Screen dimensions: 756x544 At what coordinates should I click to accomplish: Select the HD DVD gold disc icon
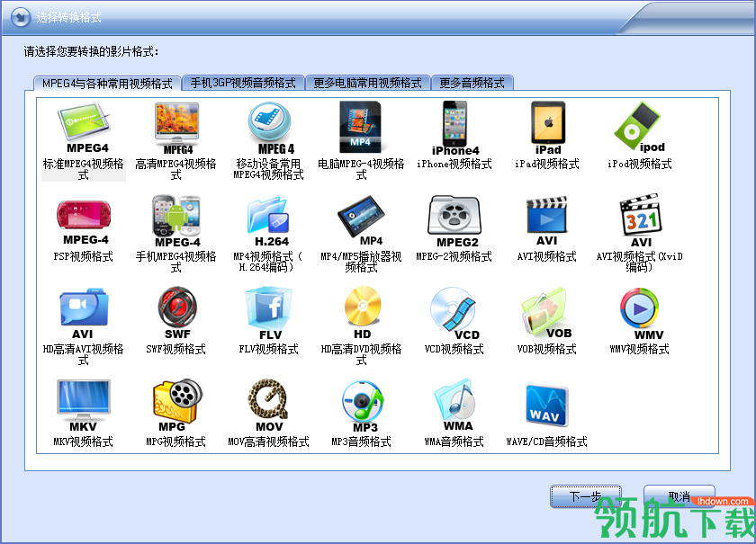pyautogui.click(x=363, y=313)
